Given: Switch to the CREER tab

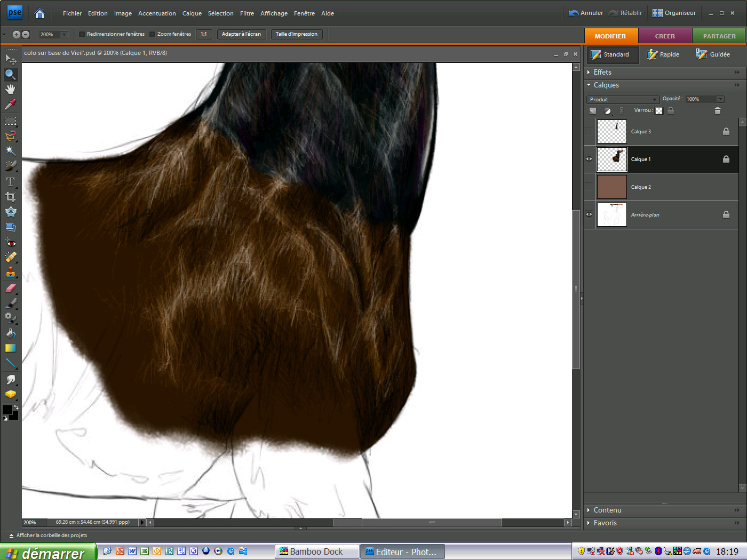Looking at the screenshot, I should coord(665,36).
